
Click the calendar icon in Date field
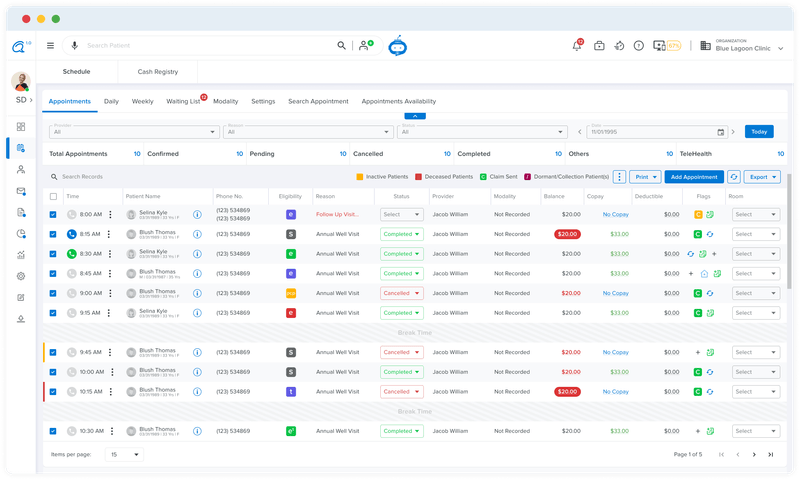pyautogui.click(x=720, y=132)
